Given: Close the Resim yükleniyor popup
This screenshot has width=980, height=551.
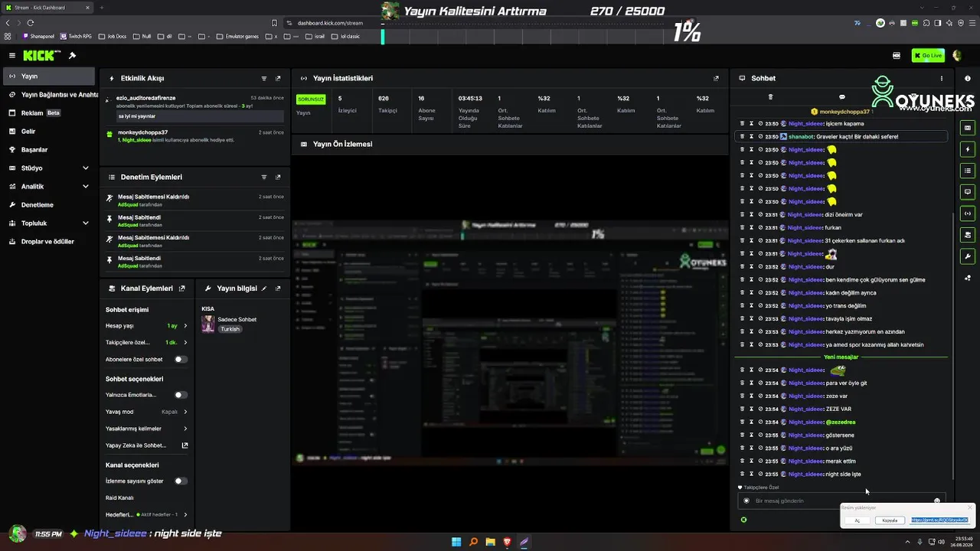Looking at the screenshot, I should point(969,507).
